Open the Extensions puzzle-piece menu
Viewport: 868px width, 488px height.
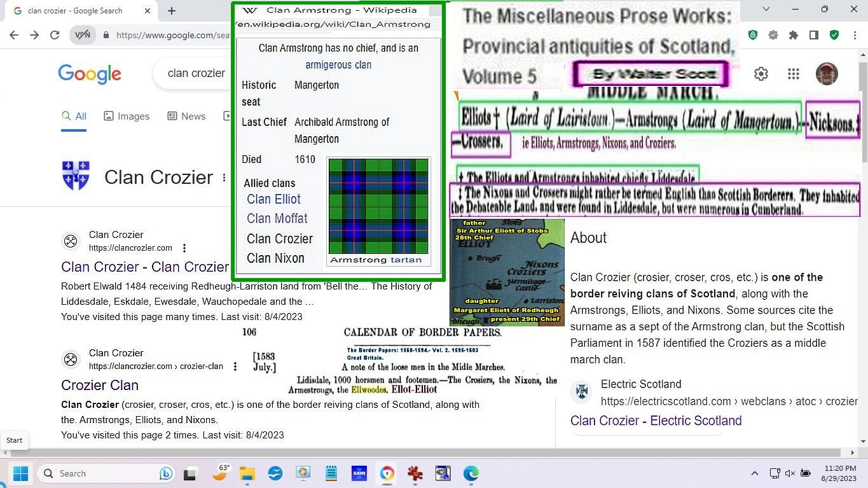(x=794, y=35)
